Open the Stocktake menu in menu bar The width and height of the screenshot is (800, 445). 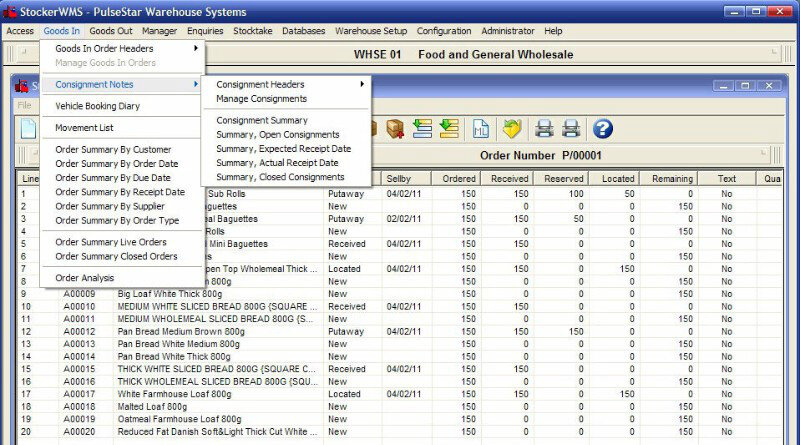[254, 31]
